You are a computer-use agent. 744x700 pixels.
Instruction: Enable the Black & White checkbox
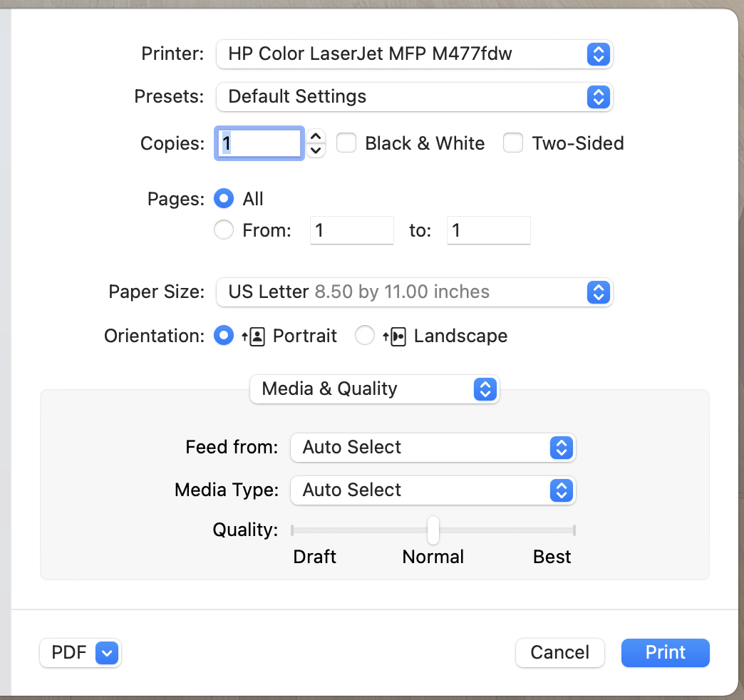346,143
